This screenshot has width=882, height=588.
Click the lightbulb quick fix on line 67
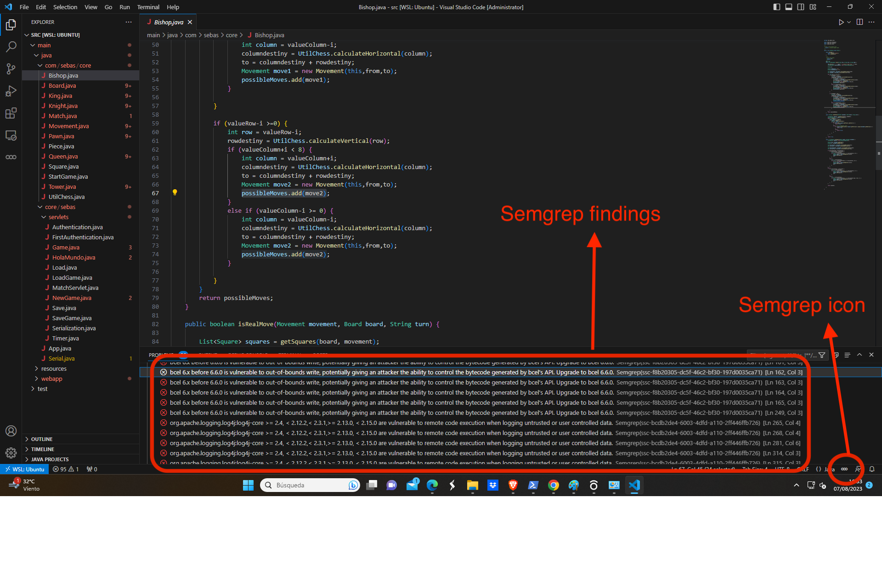tap(175, 192)
